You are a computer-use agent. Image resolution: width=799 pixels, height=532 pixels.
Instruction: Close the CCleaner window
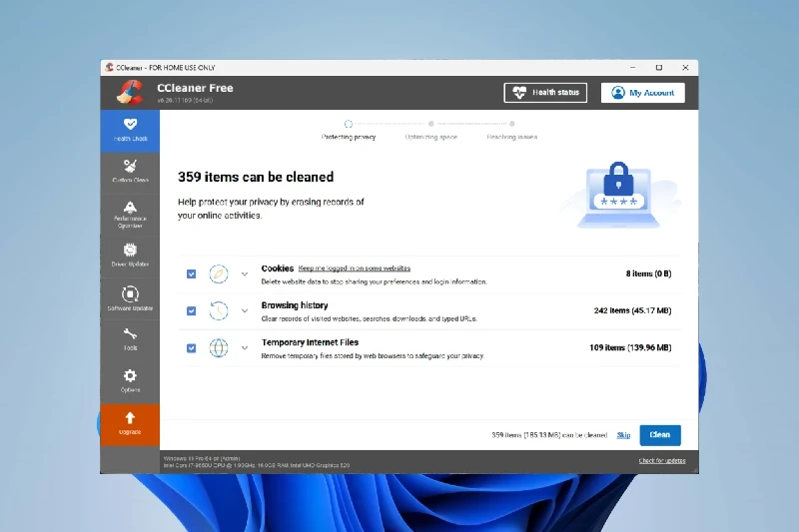[685, 67]
